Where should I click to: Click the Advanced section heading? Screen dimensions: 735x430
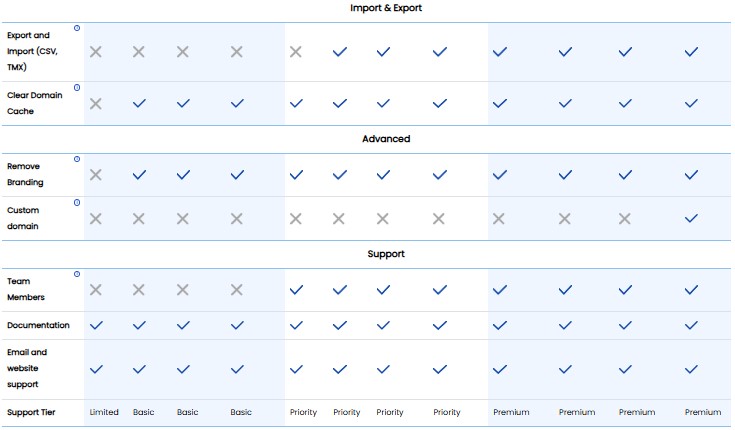tap(386, 139)
